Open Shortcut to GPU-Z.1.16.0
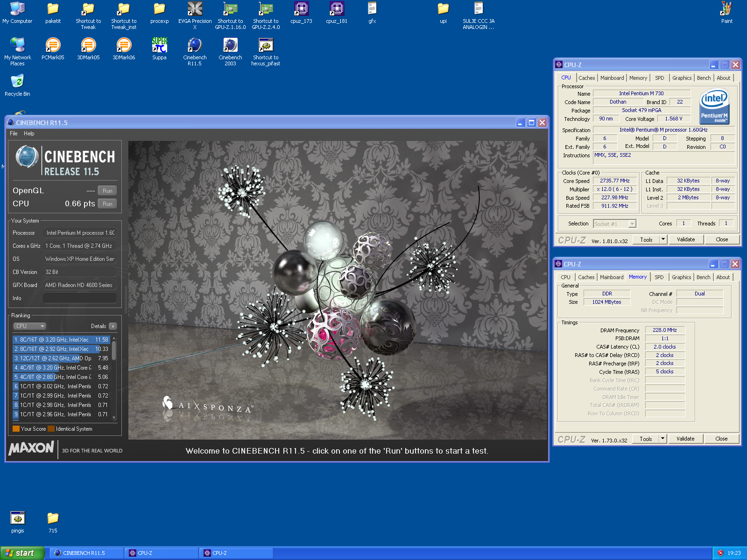This screenshot has height=560, width=747. 230,15
